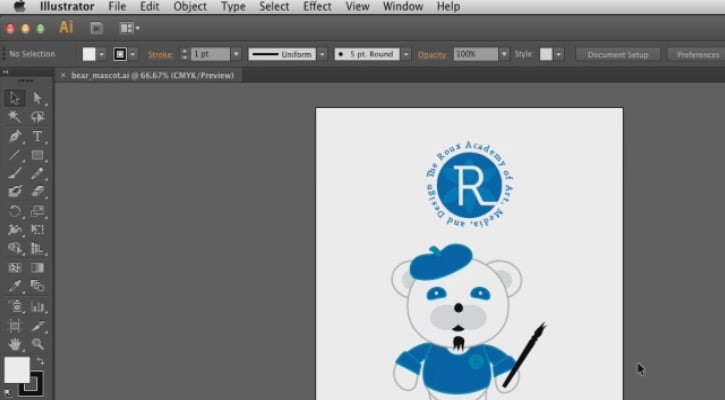The image size is (725, 400).
Task: Open the Style dropdown arrow
Action: (559, 54)
